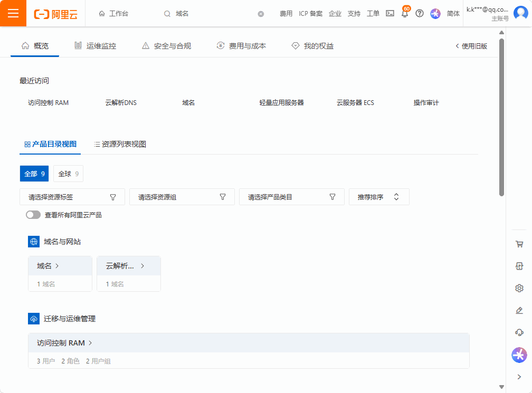The image size is (532, 393).
Task: Open the 请选择资源标签 filter dropdown
Action: (x=72, y=197)
